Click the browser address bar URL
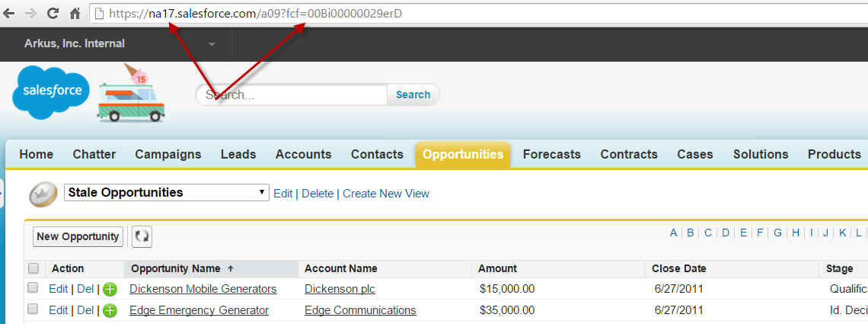This screenshot has height=324, width=868. click(255, 14)
